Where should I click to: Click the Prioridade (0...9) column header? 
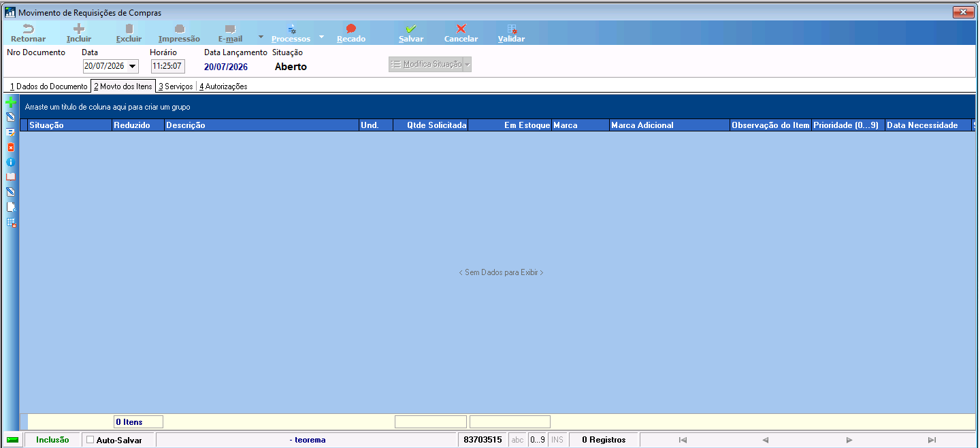click(x=849, y=125)
